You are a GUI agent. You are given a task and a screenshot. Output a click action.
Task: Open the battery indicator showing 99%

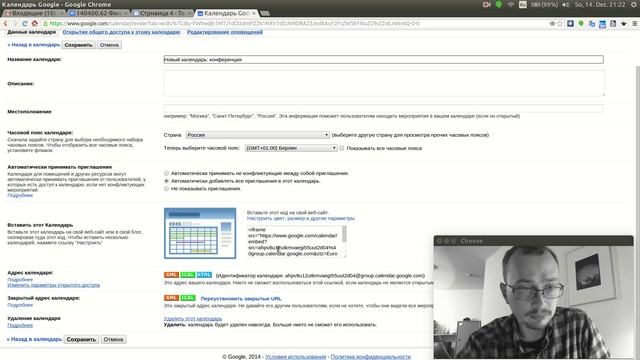544,4
